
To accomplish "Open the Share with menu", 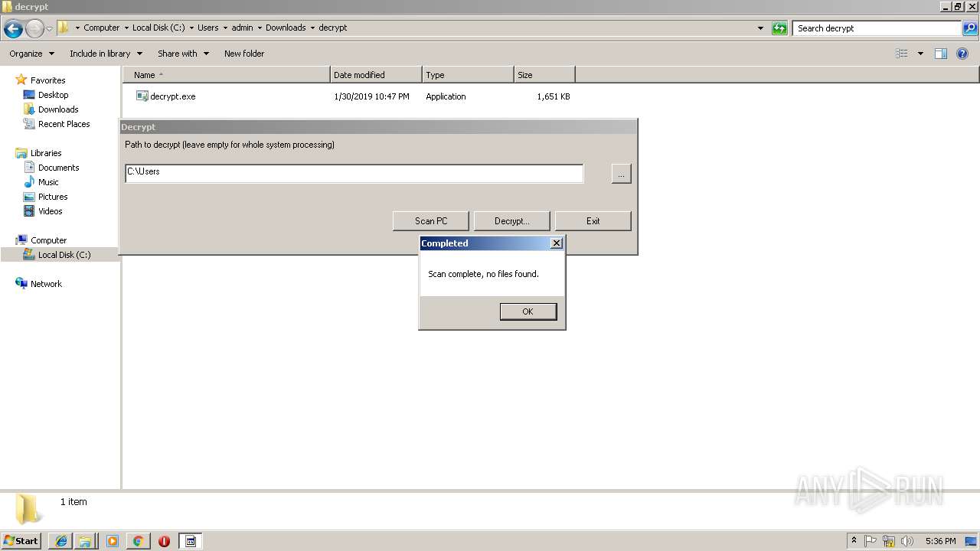I will tap(183, 54).
